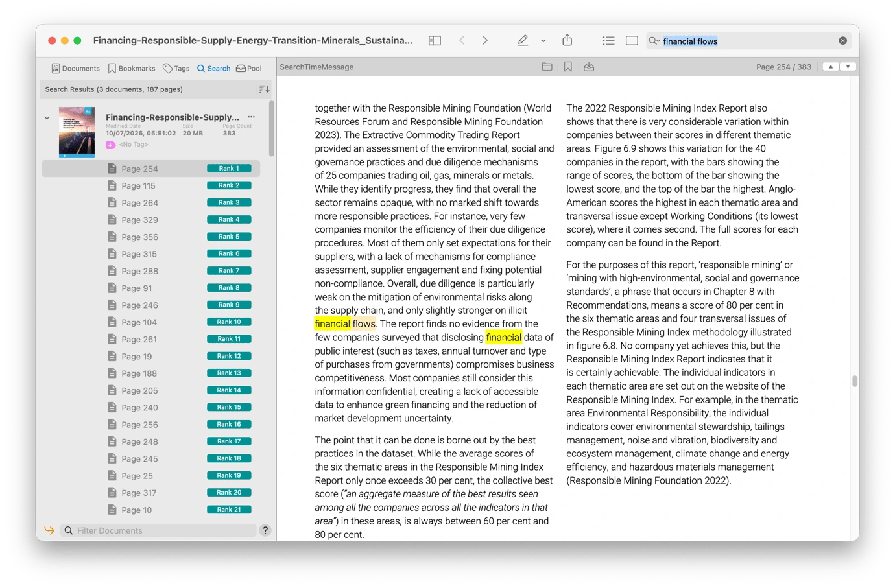The height and width of the screenshot is (588, 895).
Task: Select the Page 254 result
Action: (x=151, y=169)
